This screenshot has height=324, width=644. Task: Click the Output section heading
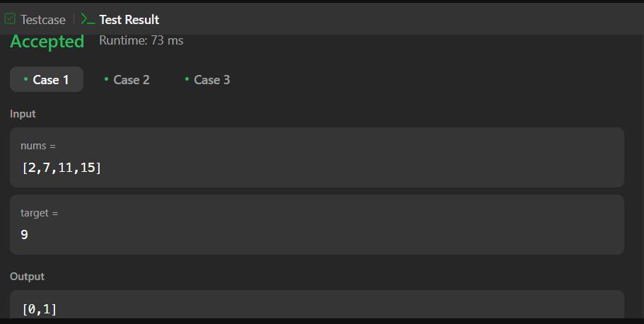27,277
